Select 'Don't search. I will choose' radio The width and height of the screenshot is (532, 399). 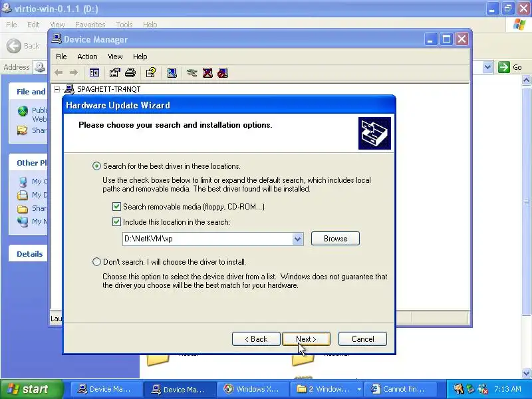pos(96,261)
